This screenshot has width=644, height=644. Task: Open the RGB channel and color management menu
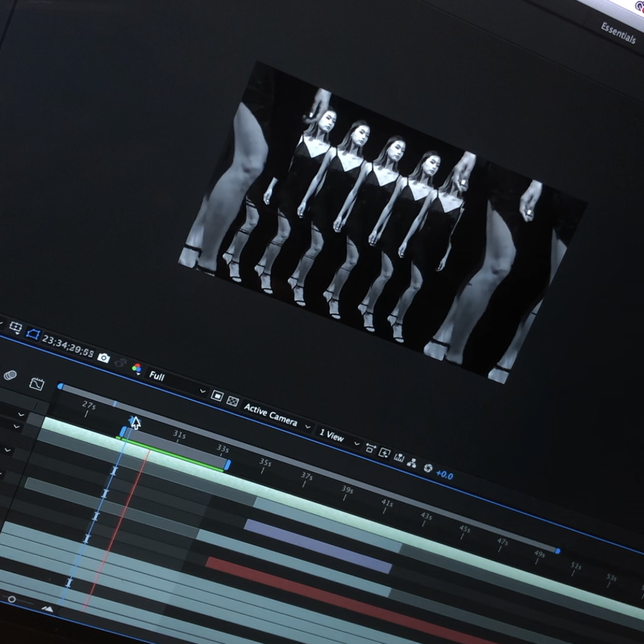137,369
